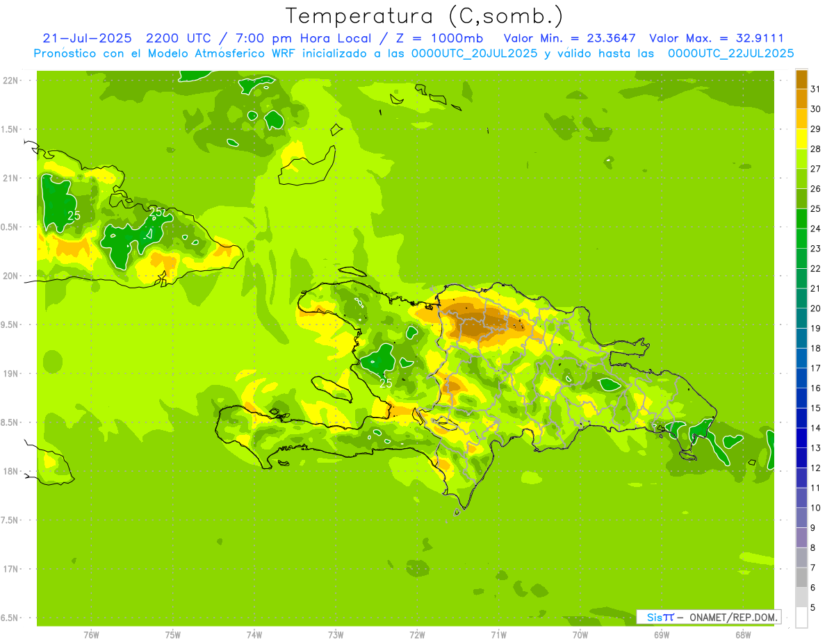Click the "74W" longitude label
This screenshot has height=644, width=834.
[x=254, y=635]
